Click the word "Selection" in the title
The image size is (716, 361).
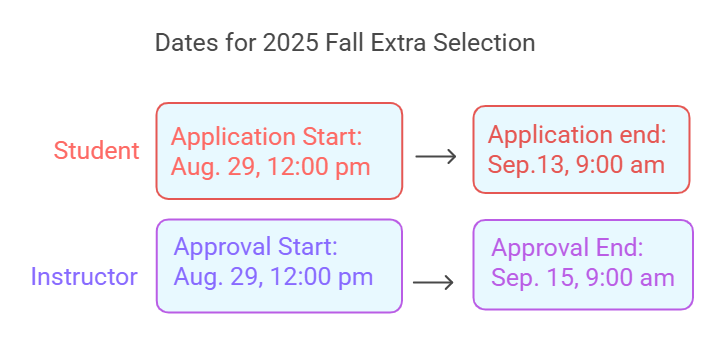pos(484,43)
